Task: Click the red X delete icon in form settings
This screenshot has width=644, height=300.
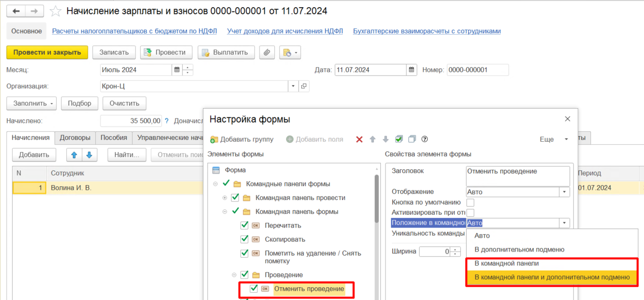Action: [359, 139]
